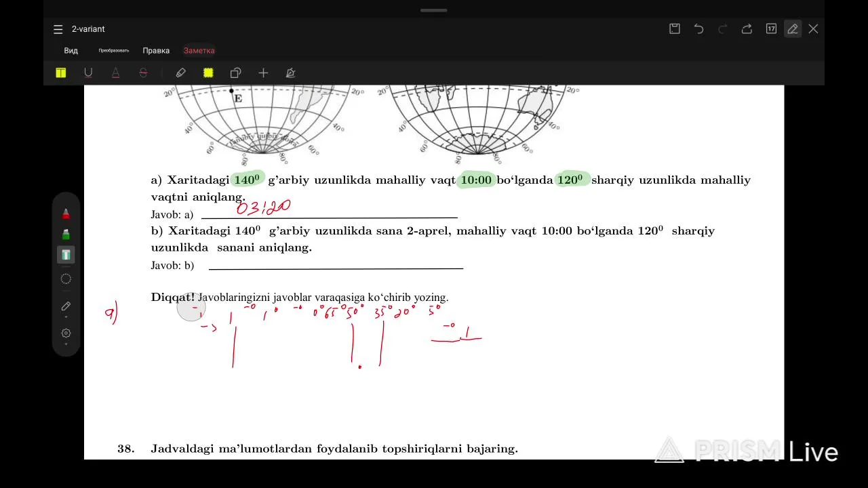Click the save icon in title bar
Screen dimensions: 868x488
point(675,28)
